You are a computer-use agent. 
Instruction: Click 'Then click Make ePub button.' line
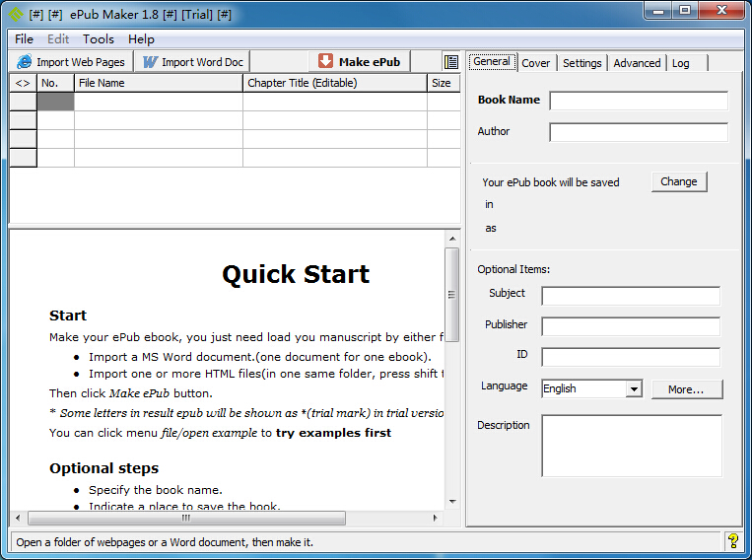(131, 393)
